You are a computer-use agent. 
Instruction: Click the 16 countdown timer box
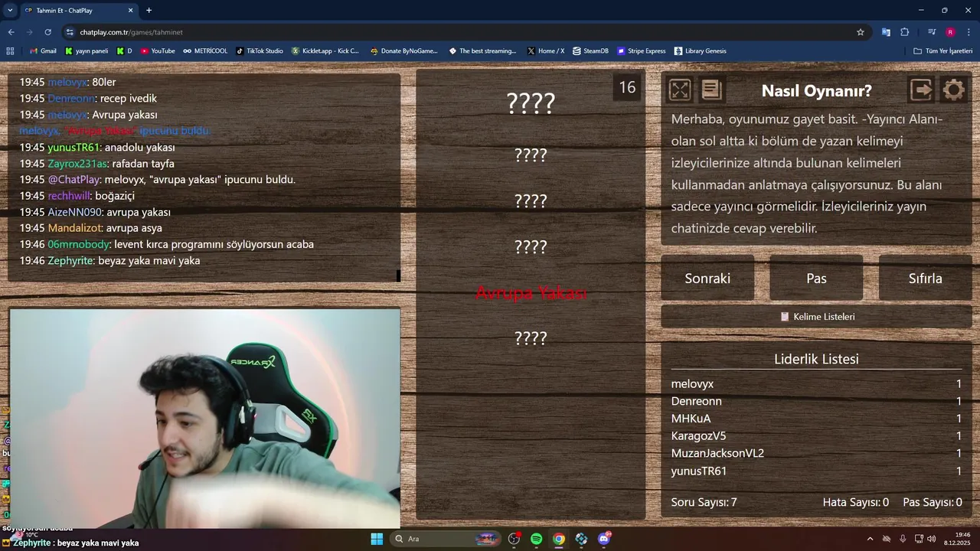(x=627, y=87)
